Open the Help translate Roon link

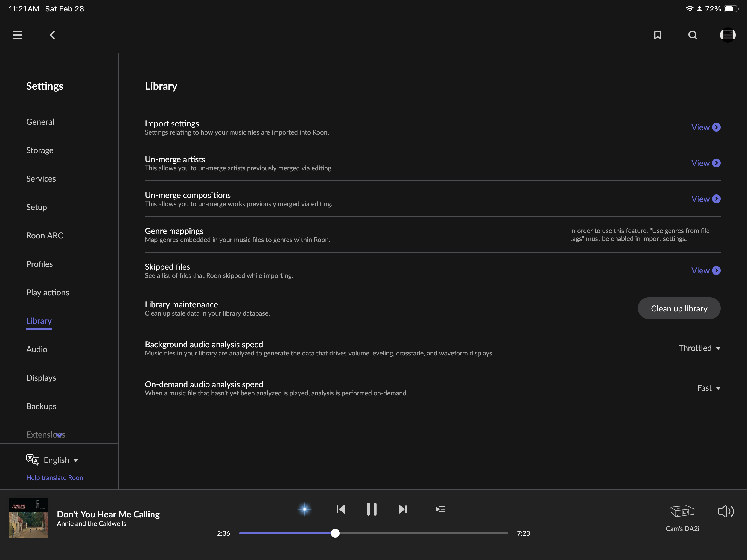coord(55,478)
